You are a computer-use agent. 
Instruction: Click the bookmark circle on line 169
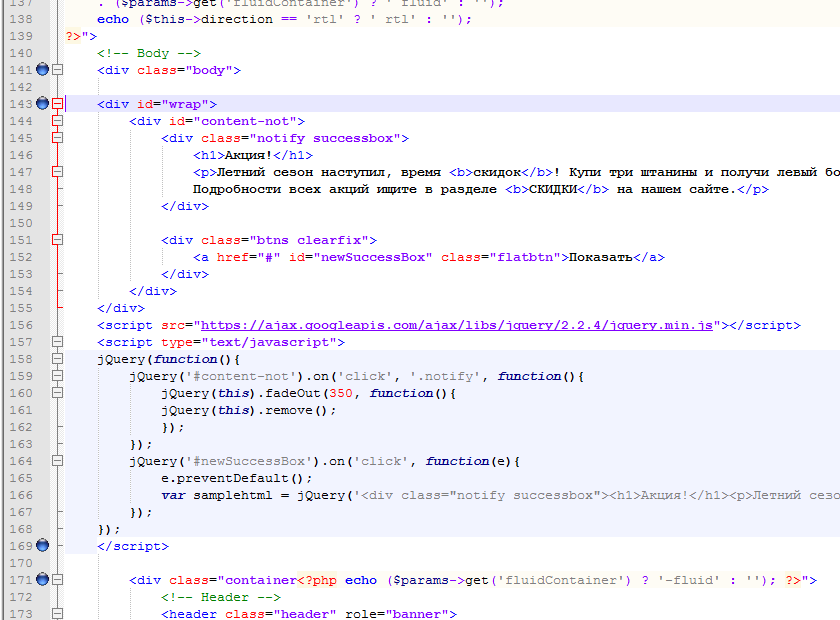[42, 546]
